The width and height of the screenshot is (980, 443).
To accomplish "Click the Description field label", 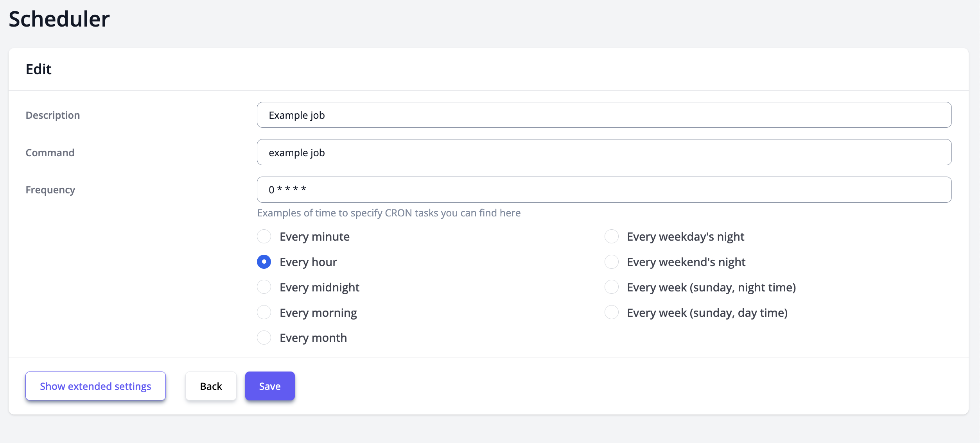I will tap(53, 115).
